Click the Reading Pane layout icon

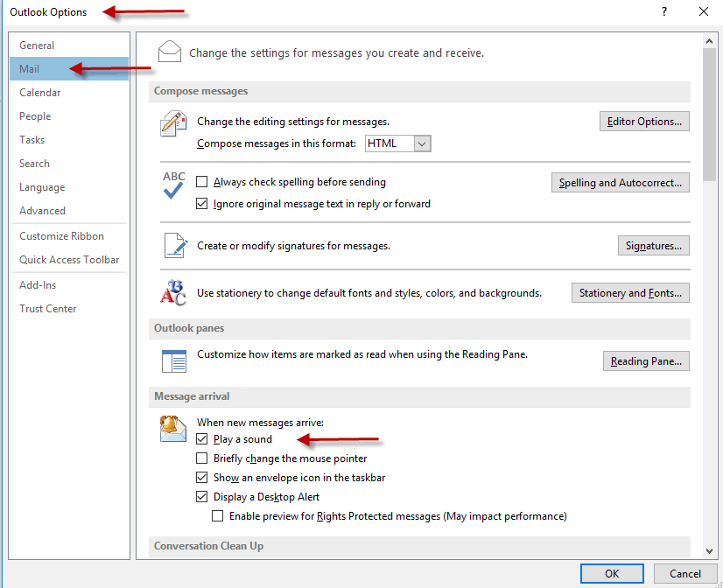(174, 360)
